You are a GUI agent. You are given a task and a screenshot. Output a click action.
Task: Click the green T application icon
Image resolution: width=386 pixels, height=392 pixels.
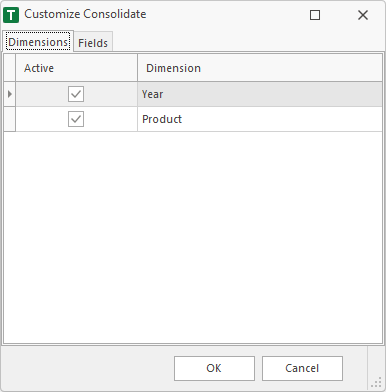point(11,15)
